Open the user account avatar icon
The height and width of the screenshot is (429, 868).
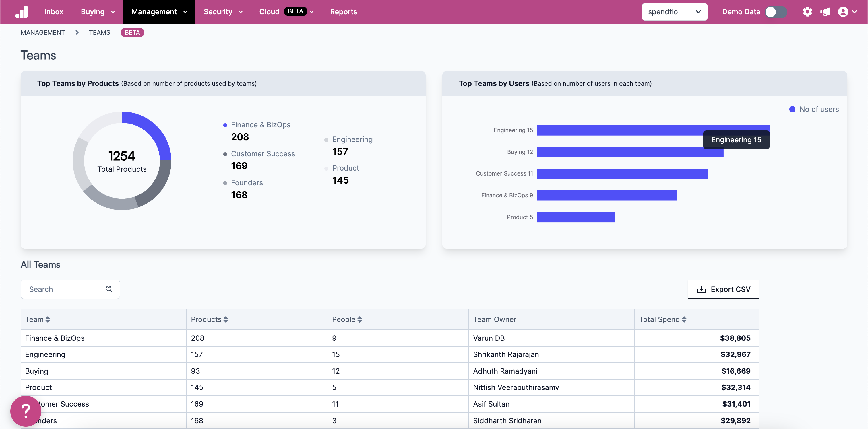(843, 12)
